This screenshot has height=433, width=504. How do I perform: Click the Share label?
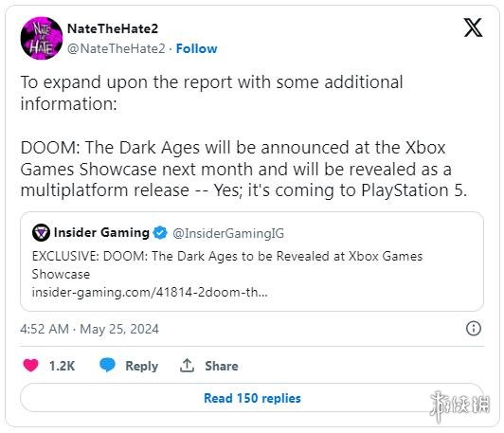tap(222, 366)
